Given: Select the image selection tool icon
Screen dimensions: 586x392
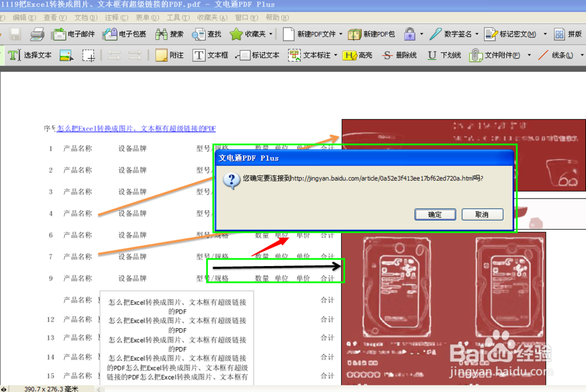Looking at the screenshot, I should [67, 55].
